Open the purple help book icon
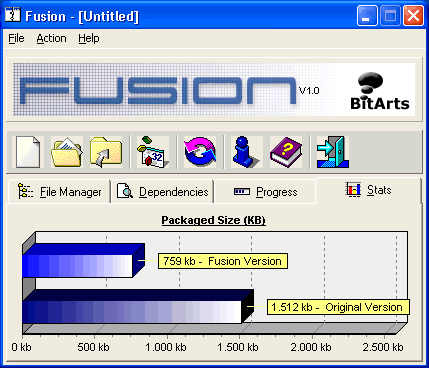The image size is (429, 368). click(286, 152)
